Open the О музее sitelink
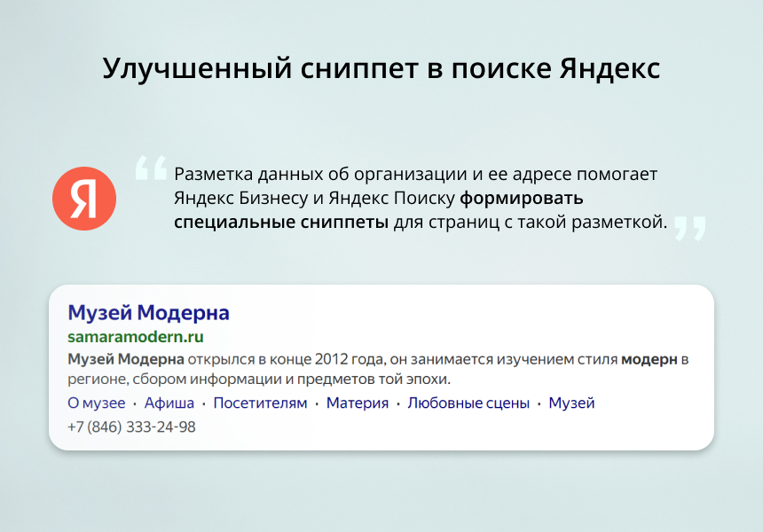Screen dimensions: 763x532 pyautogui.click(x=96, y=403)
